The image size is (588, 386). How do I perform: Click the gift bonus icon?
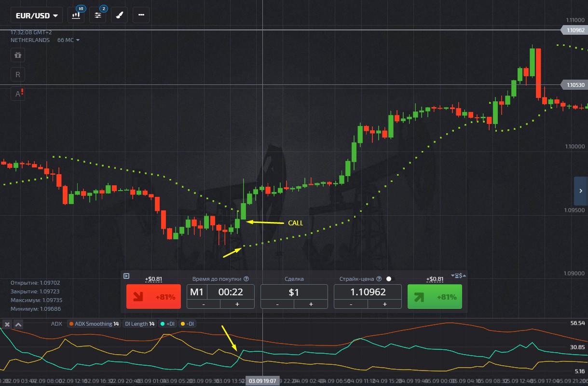coord(18,55)
